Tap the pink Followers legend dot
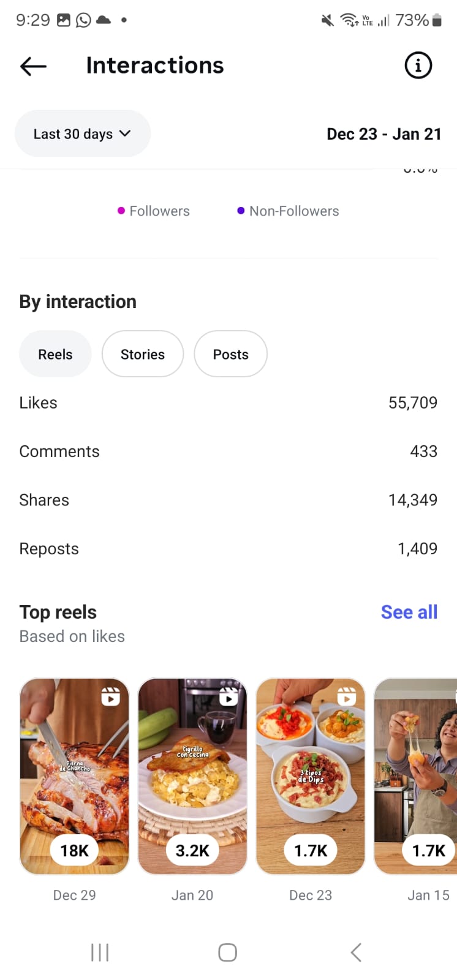This screenshot has width=457, height=980. coord(121,211)
